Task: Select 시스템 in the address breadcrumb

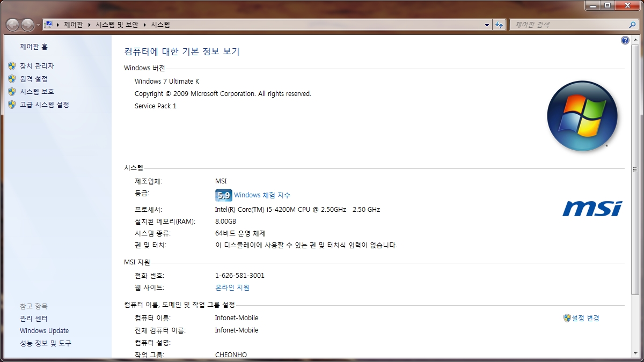Action: (x=160, y=25)
